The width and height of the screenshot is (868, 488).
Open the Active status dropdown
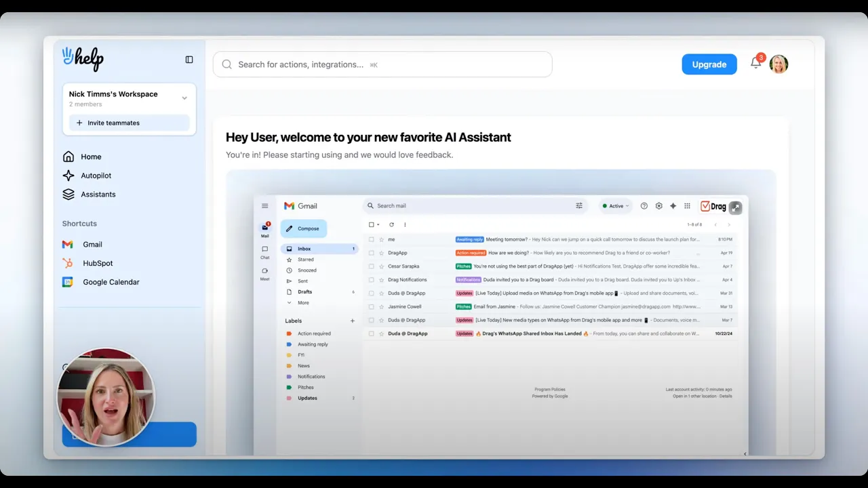tap(616, 206)
